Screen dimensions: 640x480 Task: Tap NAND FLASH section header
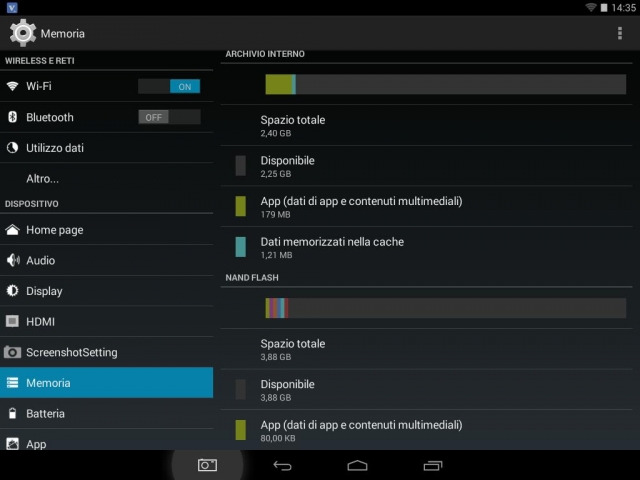252,278
